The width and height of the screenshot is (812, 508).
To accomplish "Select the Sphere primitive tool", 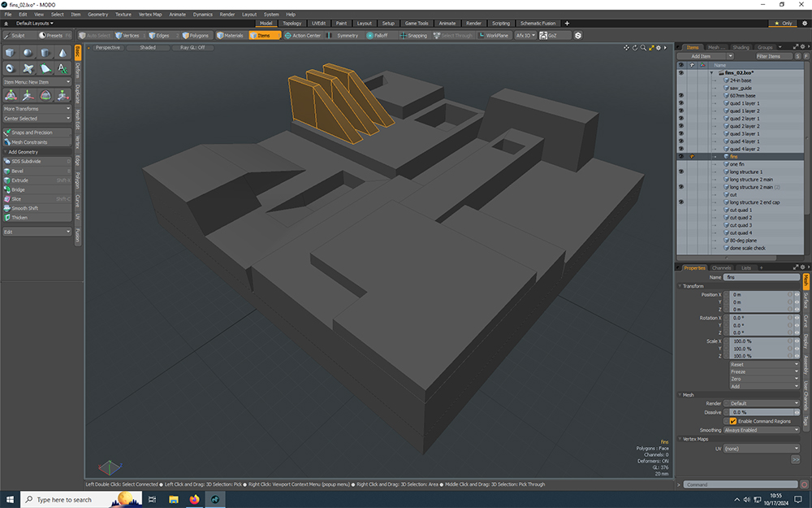I will (x=28, y=53).
